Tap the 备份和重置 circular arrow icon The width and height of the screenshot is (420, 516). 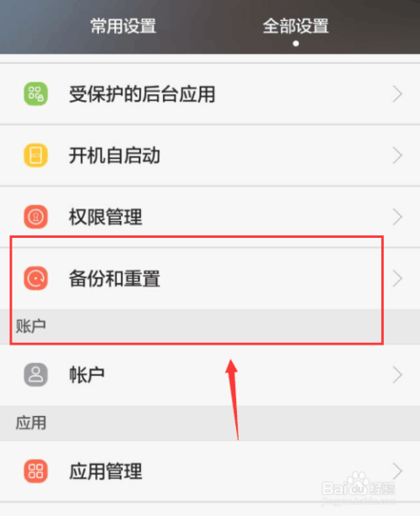36,278
